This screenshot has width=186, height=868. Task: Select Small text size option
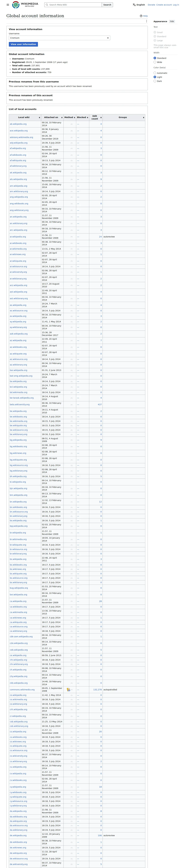click(155, 32)
